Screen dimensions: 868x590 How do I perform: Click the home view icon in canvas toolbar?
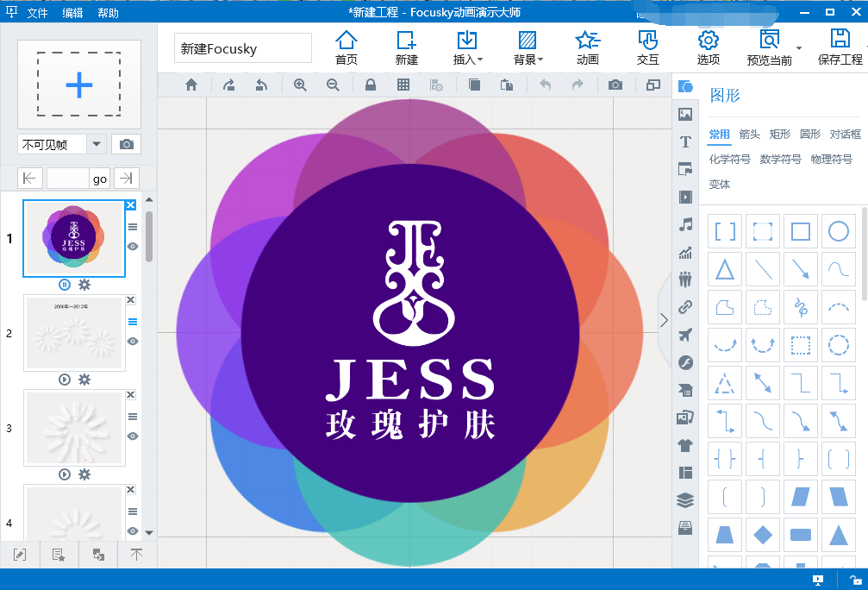[191, 85]
